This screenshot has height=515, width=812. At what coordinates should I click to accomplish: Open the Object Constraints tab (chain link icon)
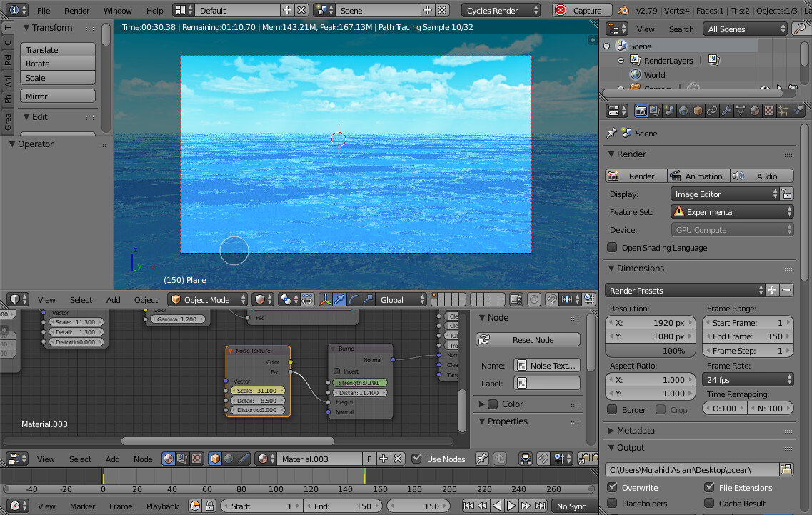pos(711,110)
